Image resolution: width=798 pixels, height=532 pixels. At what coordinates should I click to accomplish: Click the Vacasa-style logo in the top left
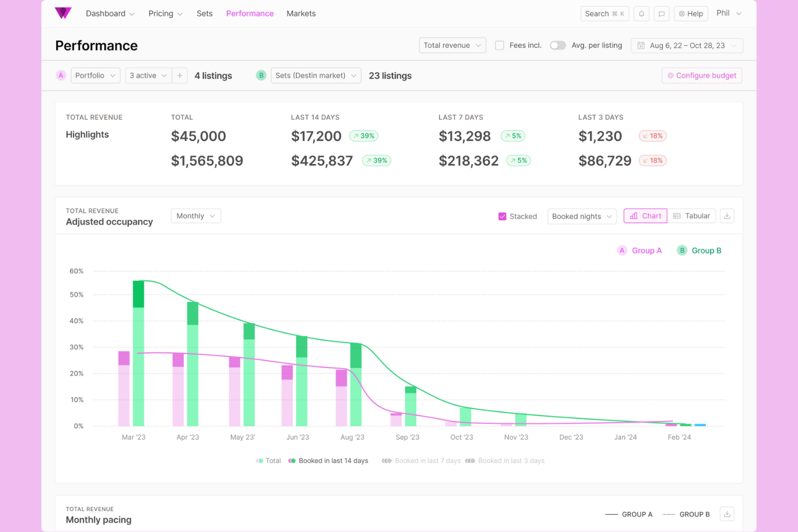tap(63, 13)
